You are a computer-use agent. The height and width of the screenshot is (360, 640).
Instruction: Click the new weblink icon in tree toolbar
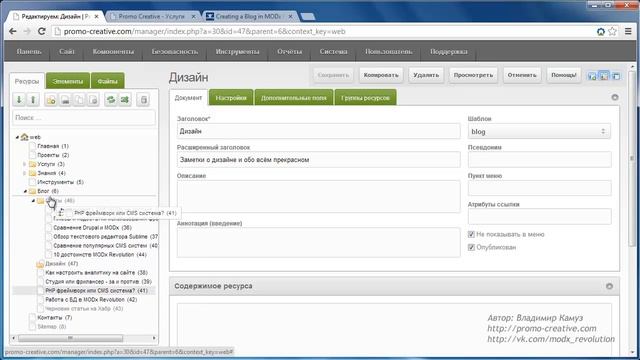pos(65,99)
